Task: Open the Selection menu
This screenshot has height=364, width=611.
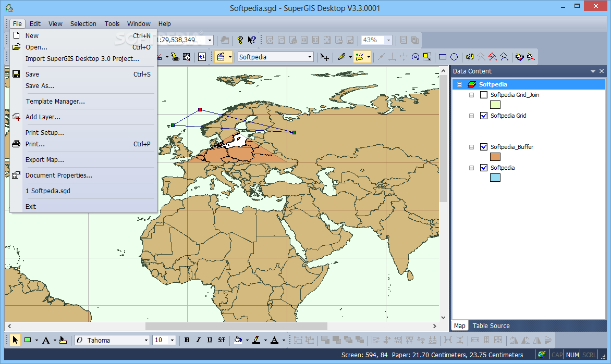Action: [83, 24]
